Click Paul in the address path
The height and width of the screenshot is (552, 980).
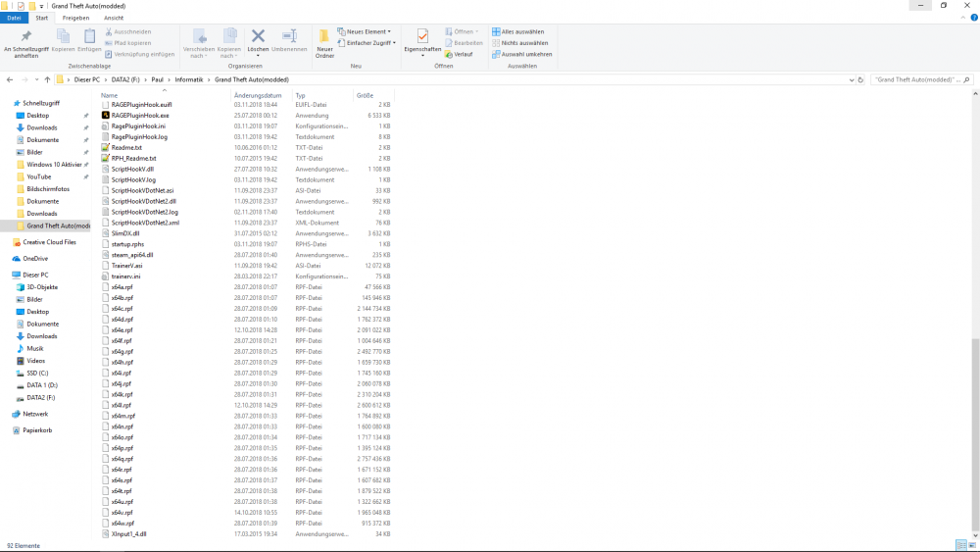[157, 79]
